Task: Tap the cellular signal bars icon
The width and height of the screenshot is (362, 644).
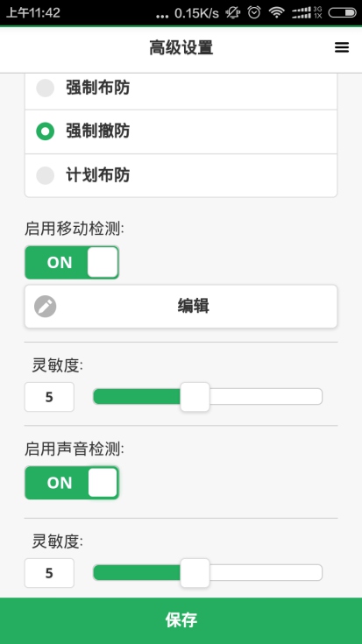Action: [307, 13]
